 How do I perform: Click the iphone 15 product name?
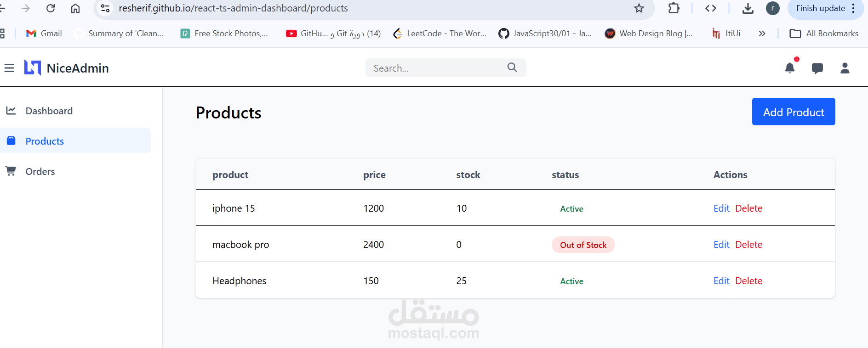[234, 208]
